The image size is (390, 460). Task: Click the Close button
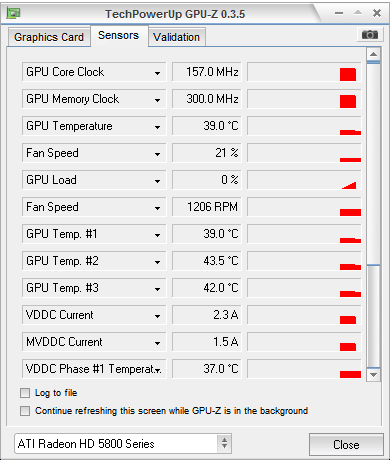click(346, 444)
